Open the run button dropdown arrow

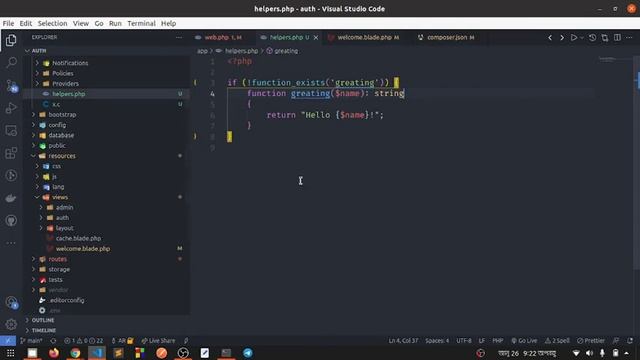tap(582, 38)
